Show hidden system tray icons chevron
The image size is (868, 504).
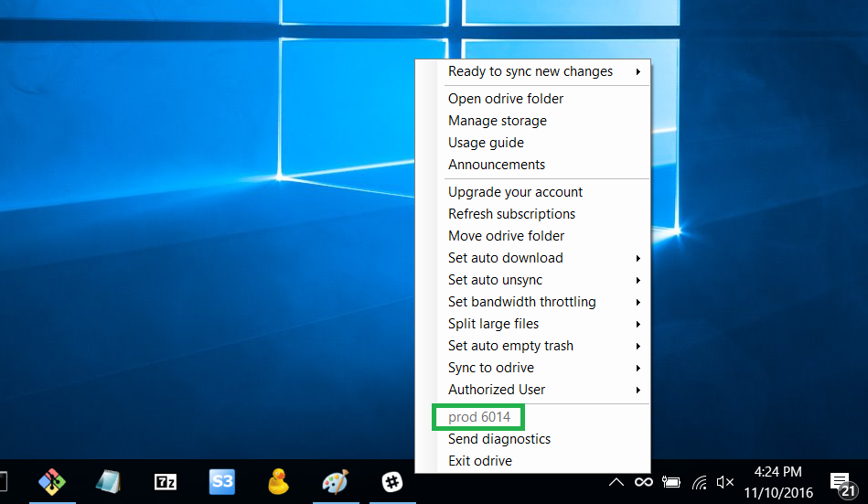(x=616, y=481)
